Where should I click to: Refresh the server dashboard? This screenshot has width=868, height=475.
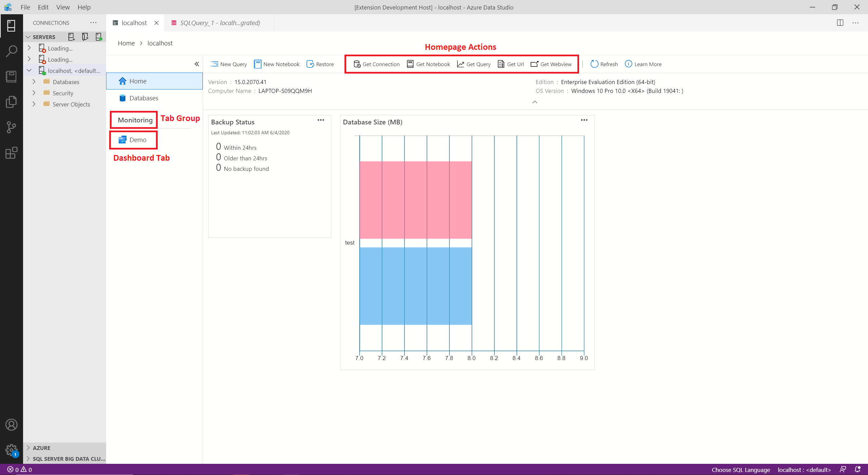(x=604, y=64)
